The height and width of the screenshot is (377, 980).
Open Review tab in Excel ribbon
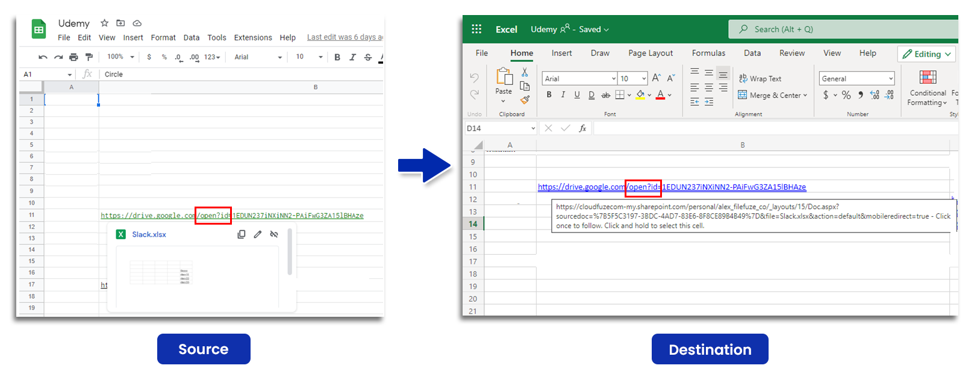[x=792, y=53]
